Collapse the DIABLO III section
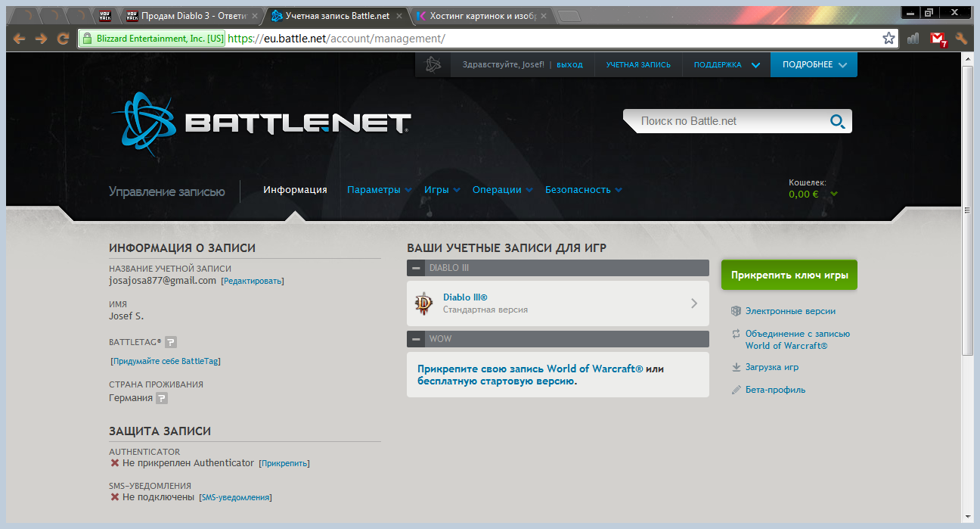This screenshot has height=529, width=980. pyautogui.click(x=416, y=268)
